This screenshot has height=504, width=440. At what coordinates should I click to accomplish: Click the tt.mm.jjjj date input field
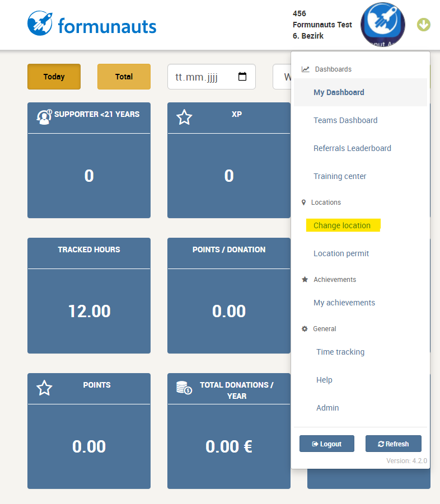pos(211,77)
